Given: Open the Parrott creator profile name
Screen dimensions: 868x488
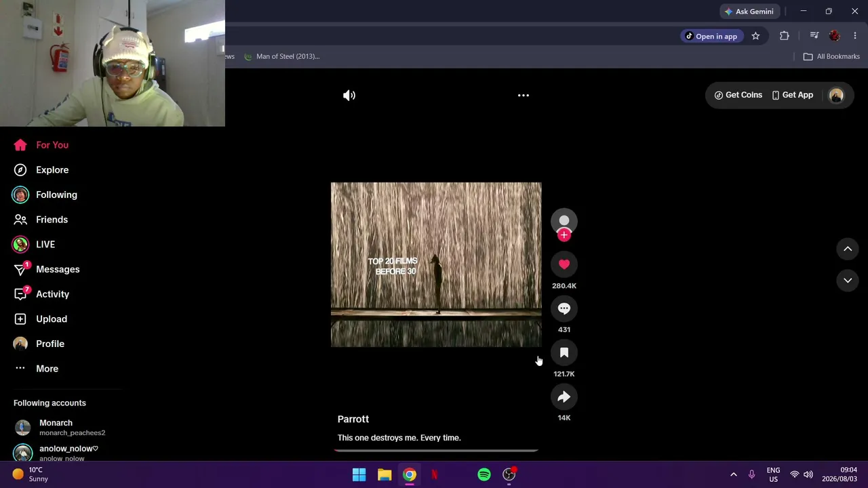Looking at the screenshot, I should coord(353,420).
